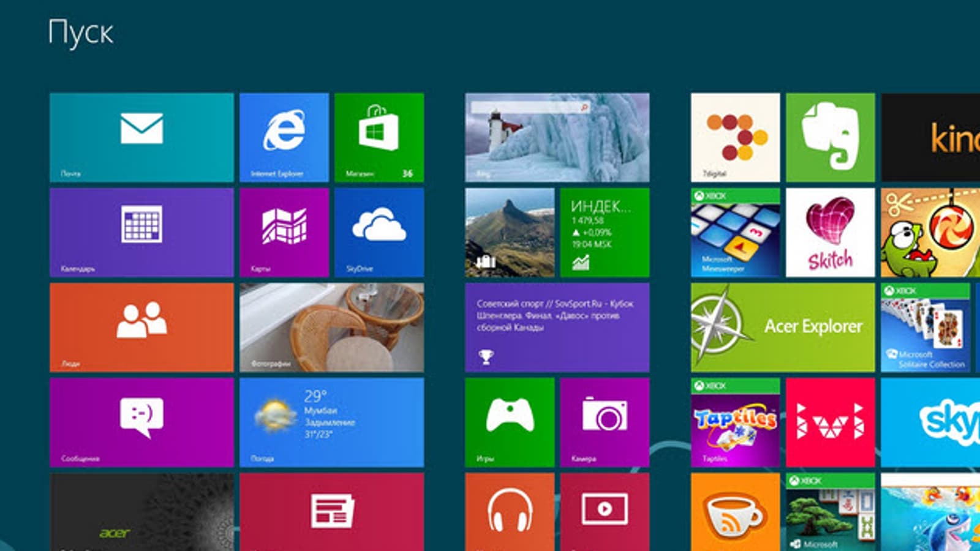Open the Советский спорт sports headline tile
This screenshot has width=980, height=551.
[x=557, y=328]
